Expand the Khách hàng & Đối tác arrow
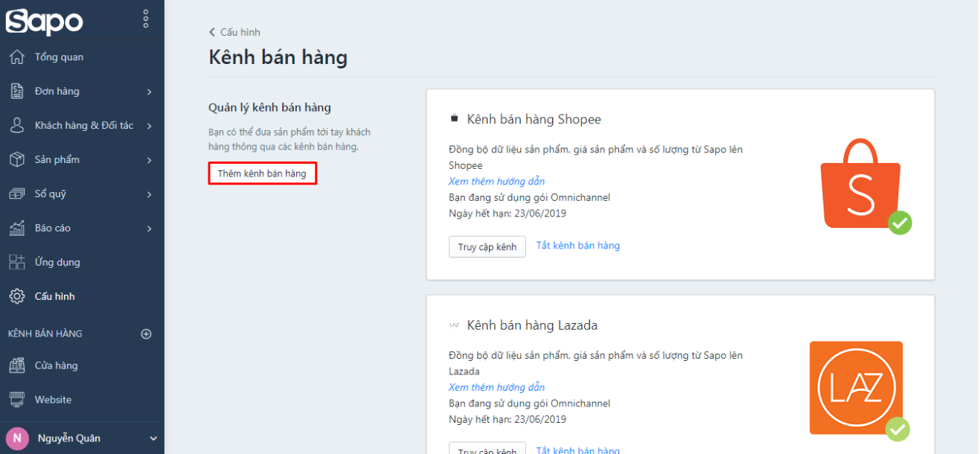Image resolution: width=980 pixels, height=454 pixels. [150, 126]
